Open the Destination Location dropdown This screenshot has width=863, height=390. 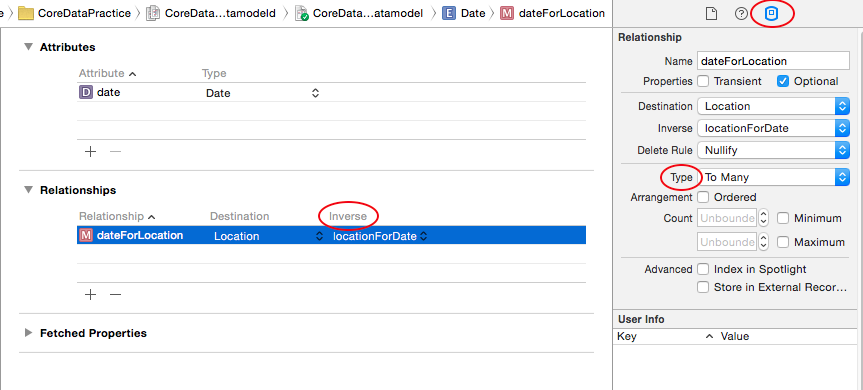[x=773, y=106]
